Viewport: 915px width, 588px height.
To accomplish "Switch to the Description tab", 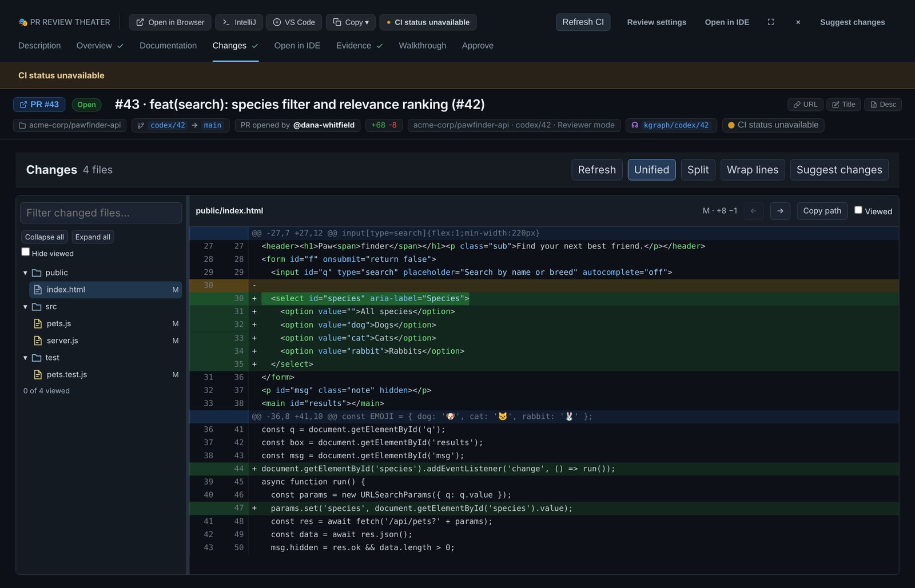I will (39, 46).
